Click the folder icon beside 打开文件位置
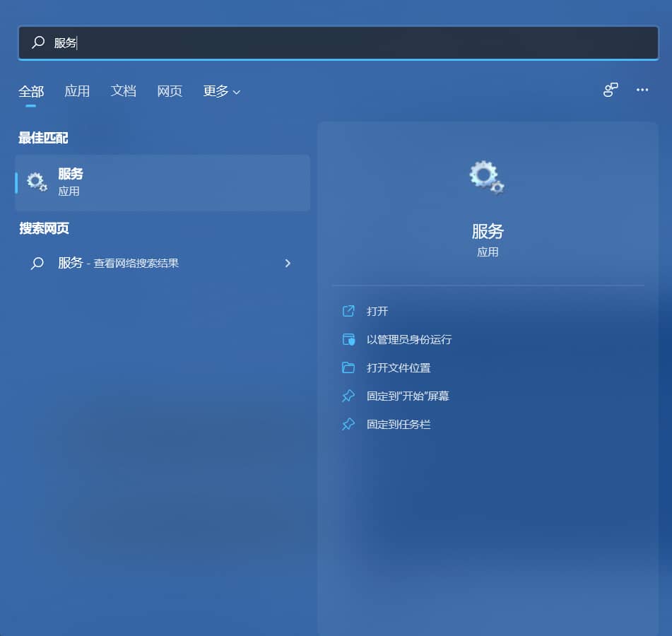 (x=348, y=367)
